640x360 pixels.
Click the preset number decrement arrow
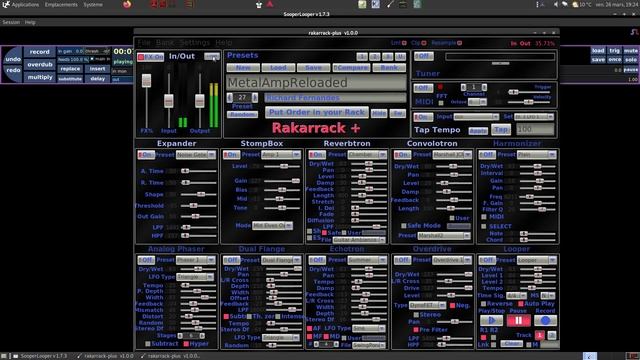click(230, 97)
